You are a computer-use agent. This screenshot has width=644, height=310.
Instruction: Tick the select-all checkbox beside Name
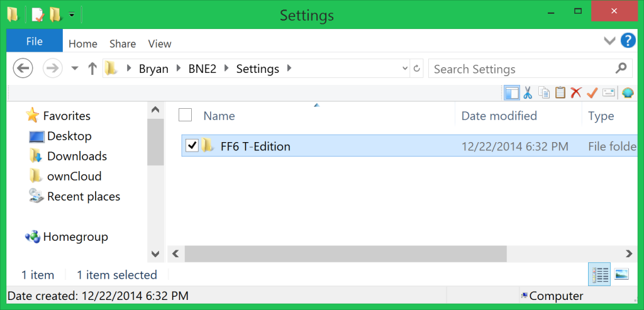point(186,115)
